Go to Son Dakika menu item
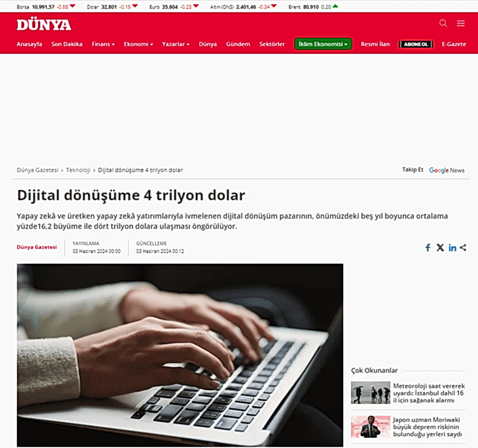This screenshot has width=478, height=448. (67, 44)
